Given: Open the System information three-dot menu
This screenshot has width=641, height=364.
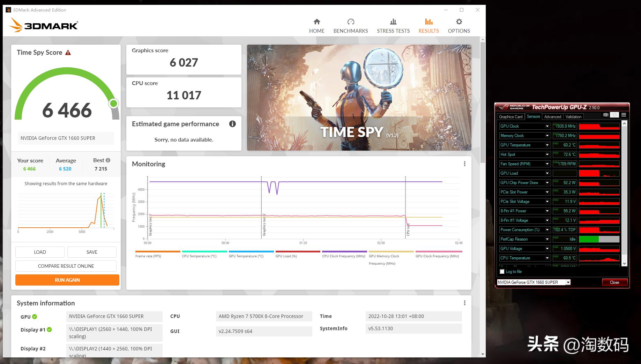Looking at the screenshot, I should click(x=464, y=303).
